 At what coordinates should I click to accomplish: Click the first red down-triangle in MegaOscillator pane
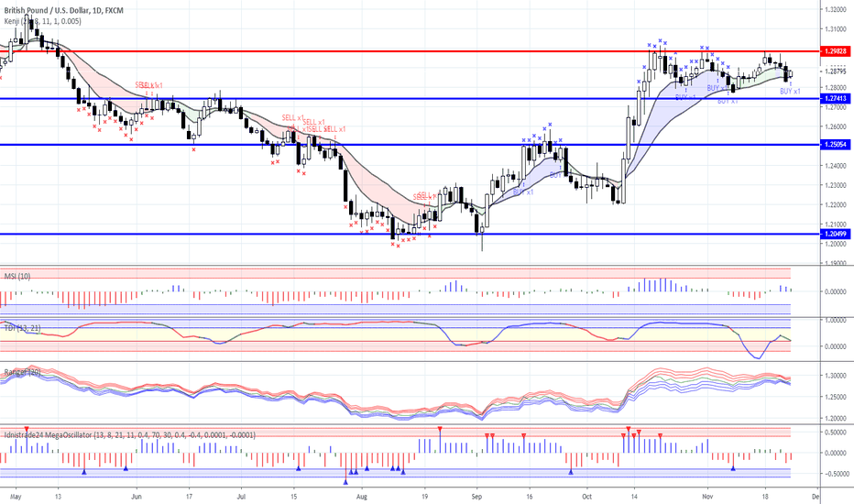tap(27, 429)
